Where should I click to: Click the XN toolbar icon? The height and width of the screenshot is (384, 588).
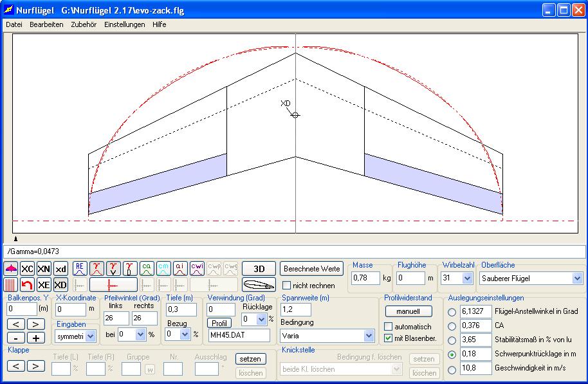click(44, 269)
